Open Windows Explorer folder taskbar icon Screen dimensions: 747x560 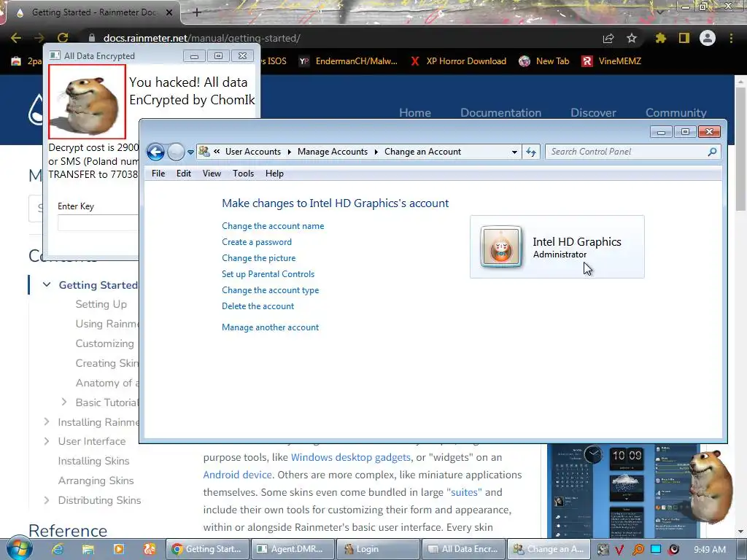[88, 549]
